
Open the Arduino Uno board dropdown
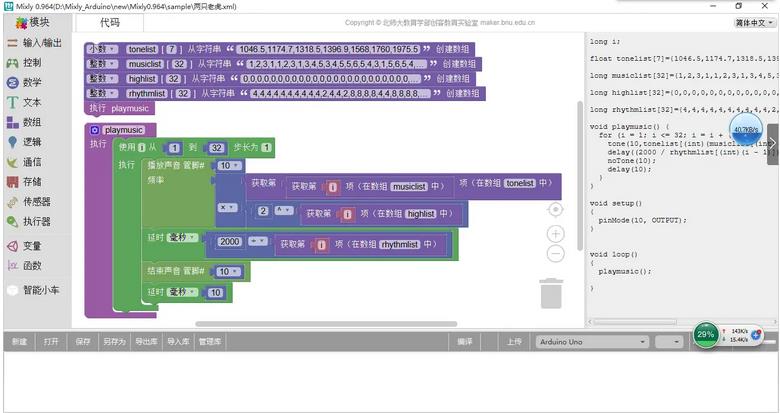pyautogui.click(x=592, y=342)
